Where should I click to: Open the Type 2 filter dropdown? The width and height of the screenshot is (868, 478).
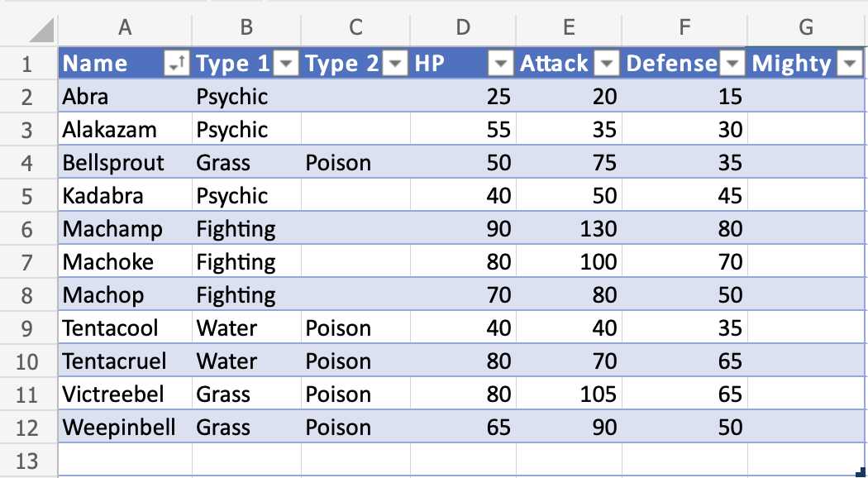[x=397, y=64]
